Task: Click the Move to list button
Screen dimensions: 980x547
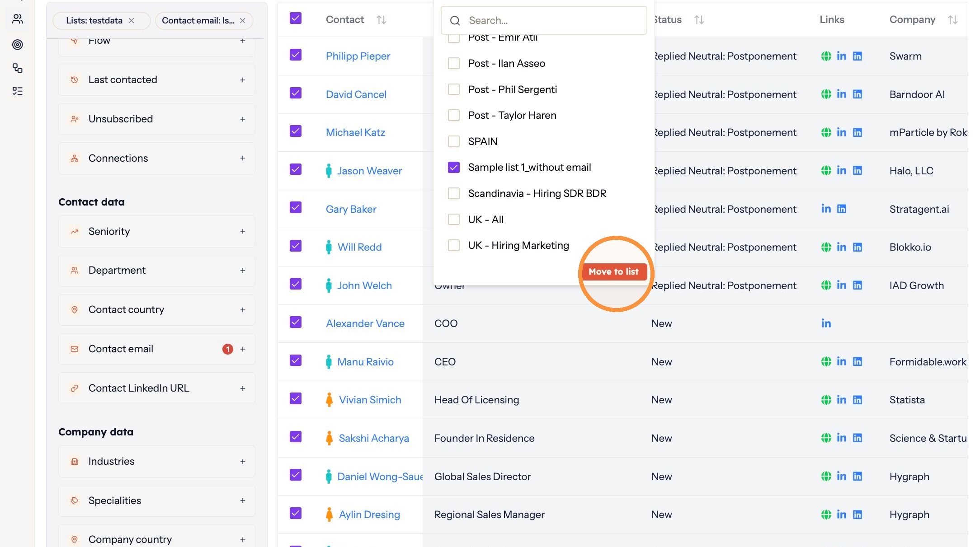Action: click(x=614, y=271)
